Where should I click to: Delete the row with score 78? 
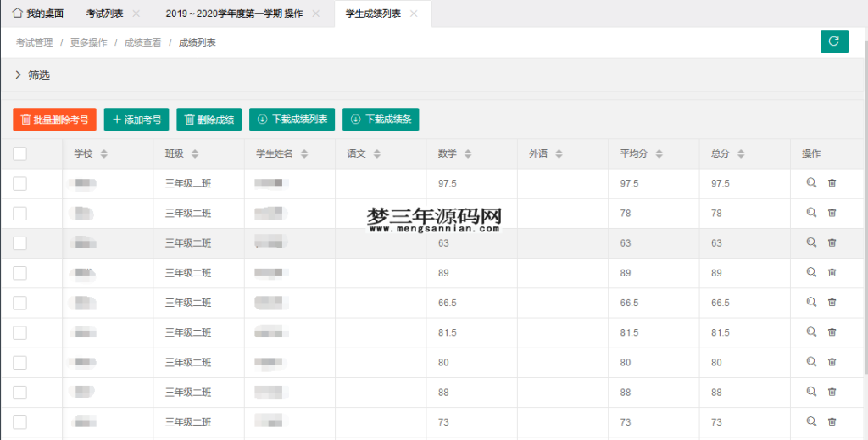(x=832, y=213)
